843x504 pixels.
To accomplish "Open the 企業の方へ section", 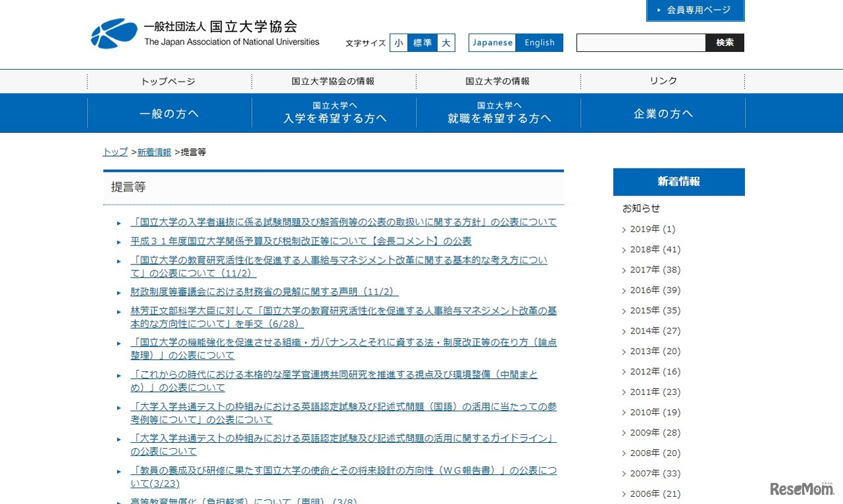I will pos(663,113).
